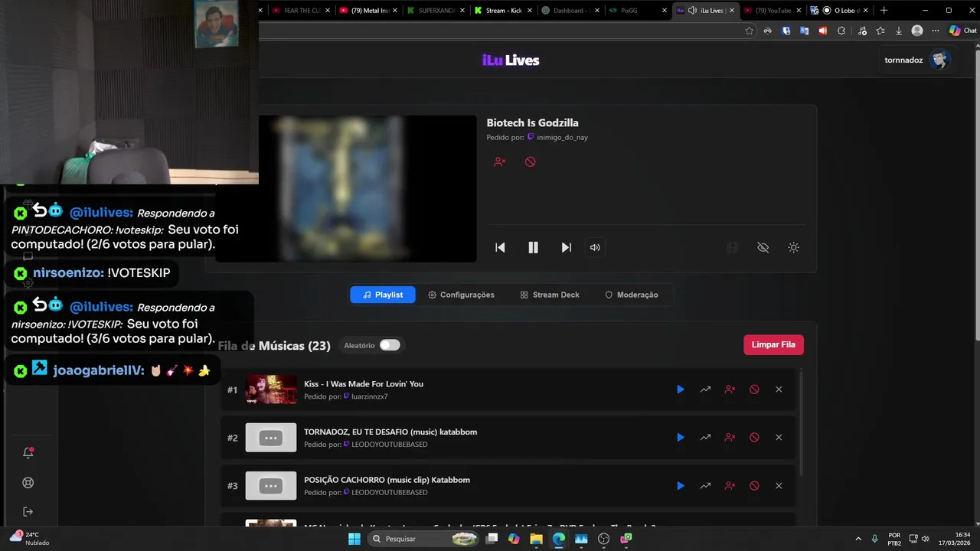Open the browser downloads panel
This screenshot has height=551, width=980.
(899, 31)
